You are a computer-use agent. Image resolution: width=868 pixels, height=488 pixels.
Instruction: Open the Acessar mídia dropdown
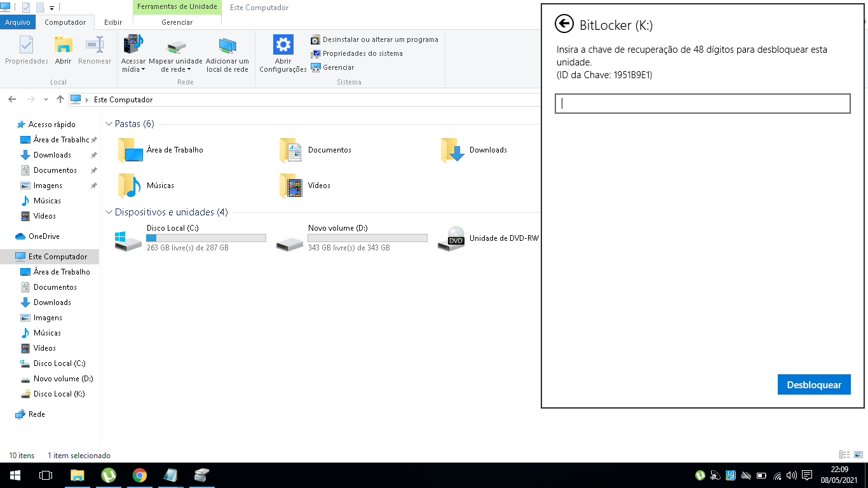[133, 53]
